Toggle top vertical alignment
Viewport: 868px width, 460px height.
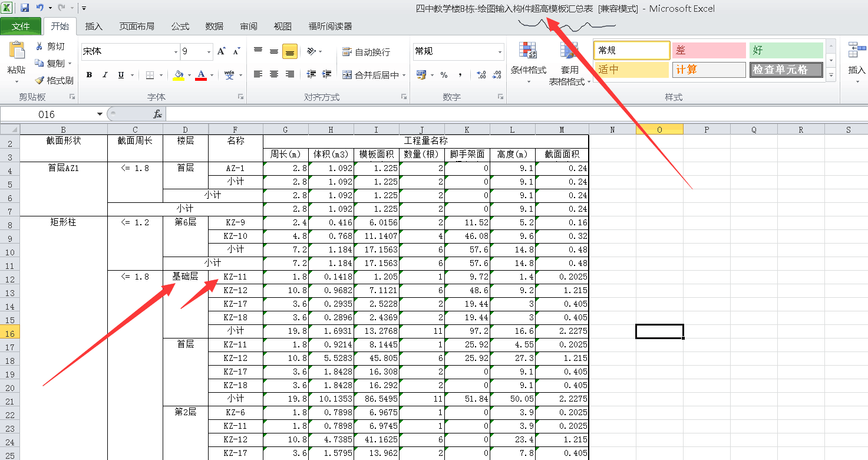tap(258, 51)
